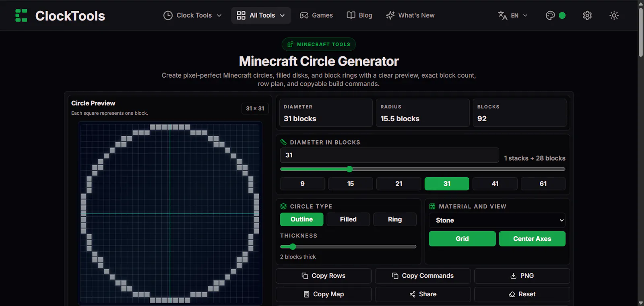The height and width of the screenshot is (306, 644).
Task: Toggle the light mode sun icon
Action: [614, 15]
